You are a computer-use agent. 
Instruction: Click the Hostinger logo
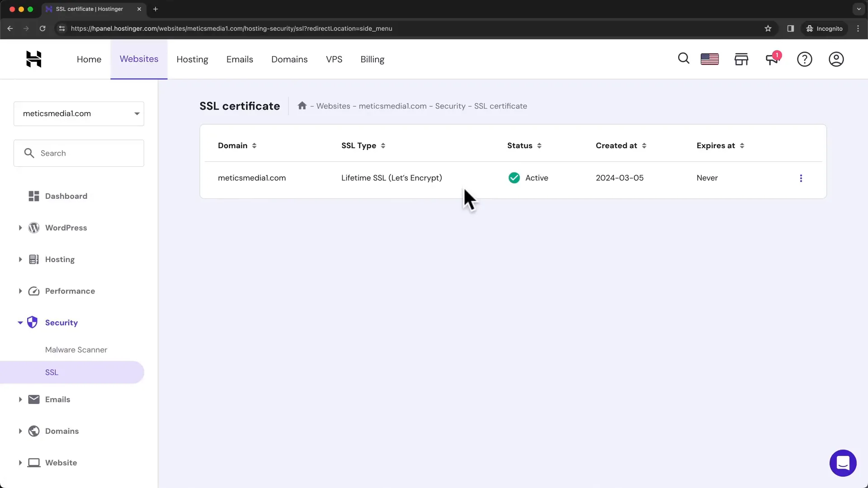(34, 59)
